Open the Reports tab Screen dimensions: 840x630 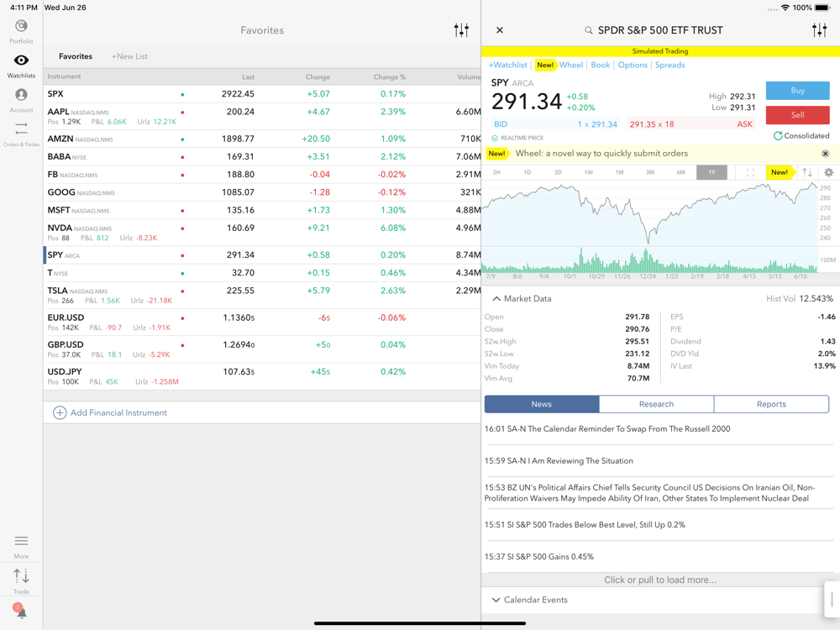770,404
